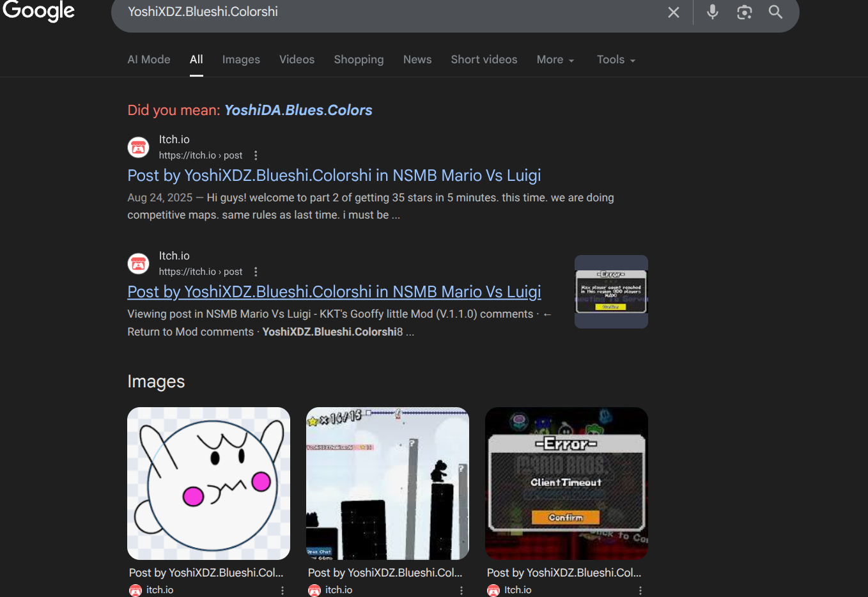
Task: Open the options menu for the Viewing post result
Action: [x=256, y=272]
